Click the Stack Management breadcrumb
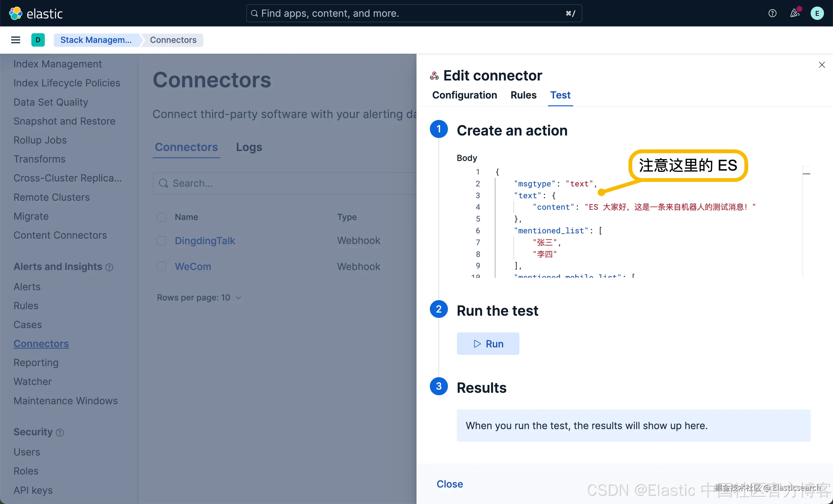This screenshot has width=833, height=504. pyautogui.click(x=96, y=40)
